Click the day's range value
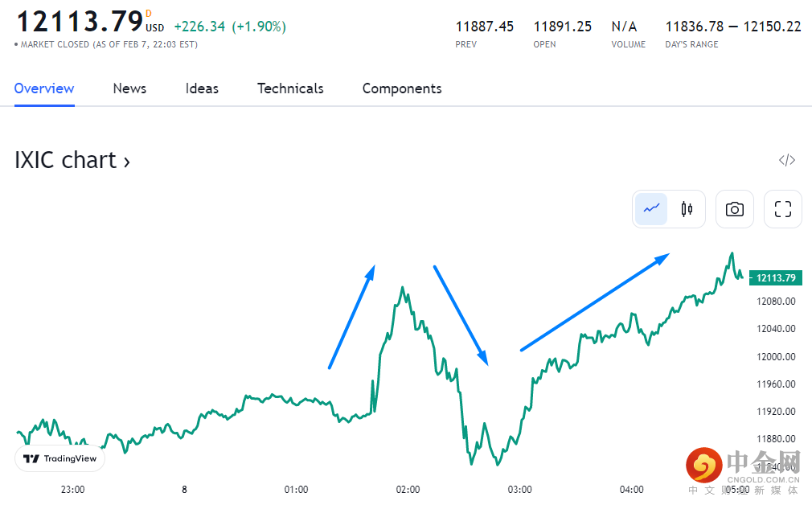812x505 pixels. tap(733, 27)
